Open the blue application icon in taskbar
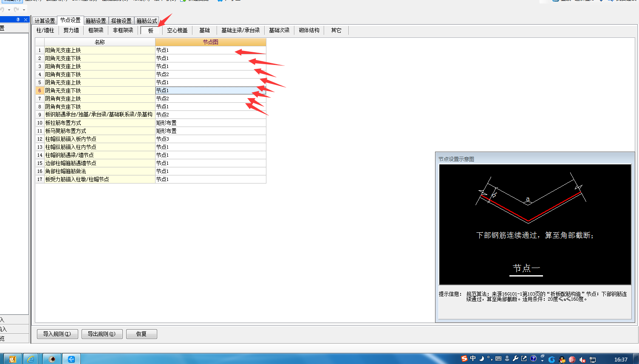 pyautogui.click(x=71, y=359)
